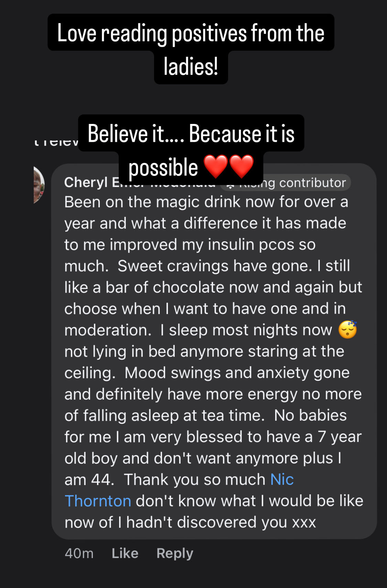Select the 'Believe it.... Because it is' caption
The height and width of the screenshot is (588, 387).
click(191, 133)
